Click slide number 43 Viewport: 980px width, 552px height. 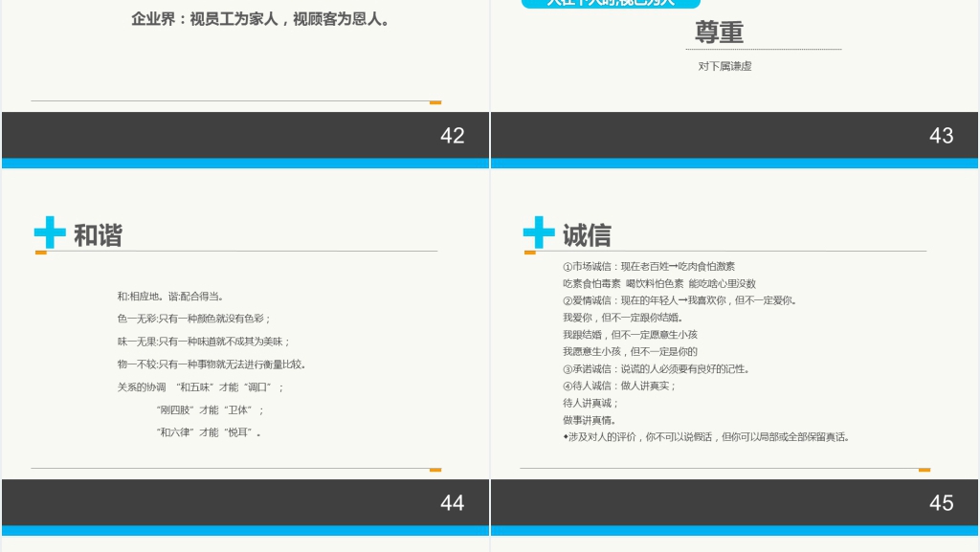tap(941, 136)
